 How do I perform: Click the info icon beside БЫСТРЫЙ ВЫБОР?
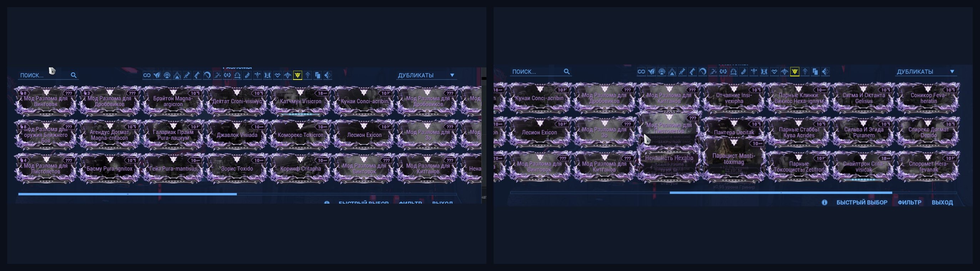[x=824, y=203]
